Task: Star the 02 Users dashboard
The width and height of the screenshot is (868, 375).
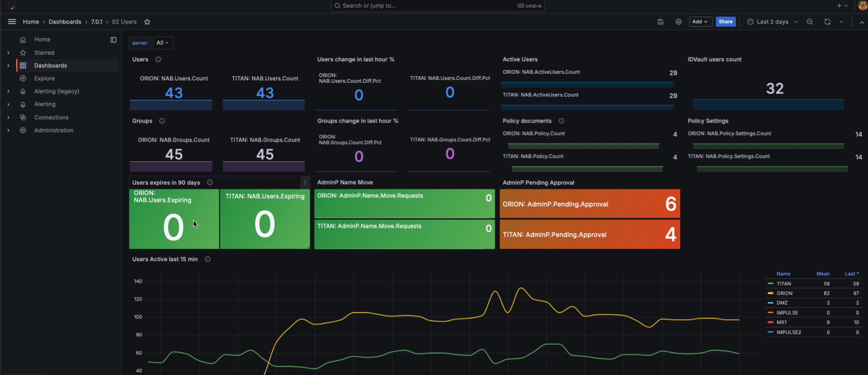Action: pos(147,22)
